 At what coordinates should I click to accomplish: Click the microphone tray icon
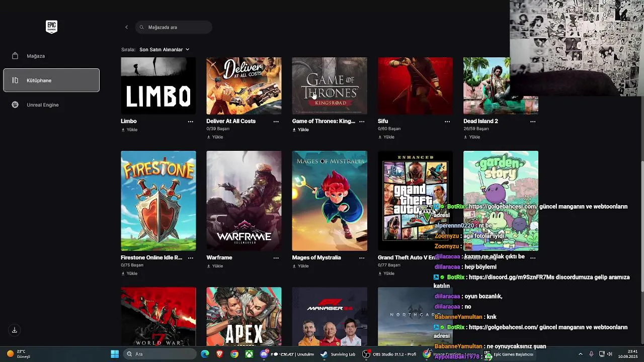click(x=591, y=354)
